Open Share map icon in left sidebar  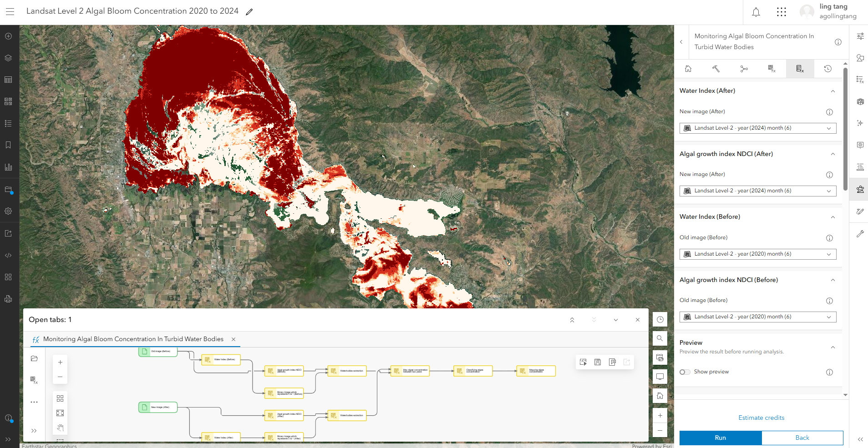8,233
